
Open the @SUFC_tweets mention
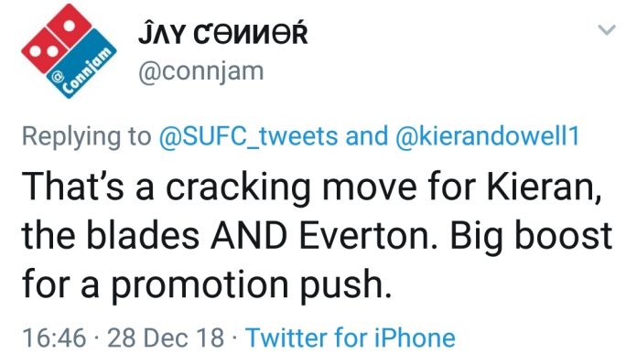click(248, 136)
